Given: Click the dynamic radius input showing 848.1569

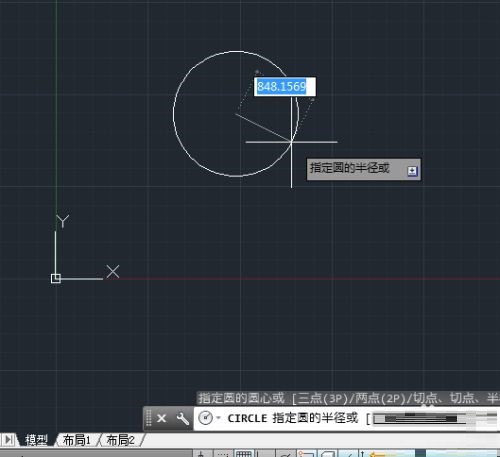Looking at the screenshot, I should coord(285,87).
